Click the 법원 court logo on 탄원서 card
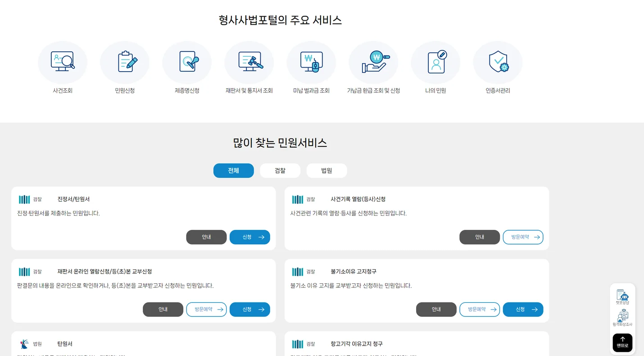Screen dimensions: 644x356 pos(24,344)
